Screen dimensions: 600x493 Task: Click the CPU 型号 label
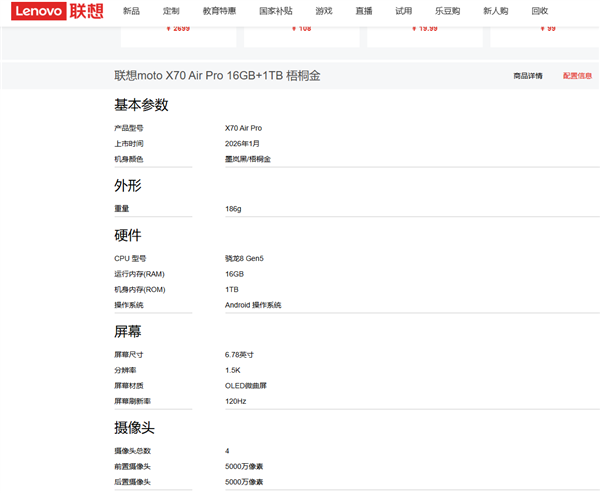pos(130,259)
